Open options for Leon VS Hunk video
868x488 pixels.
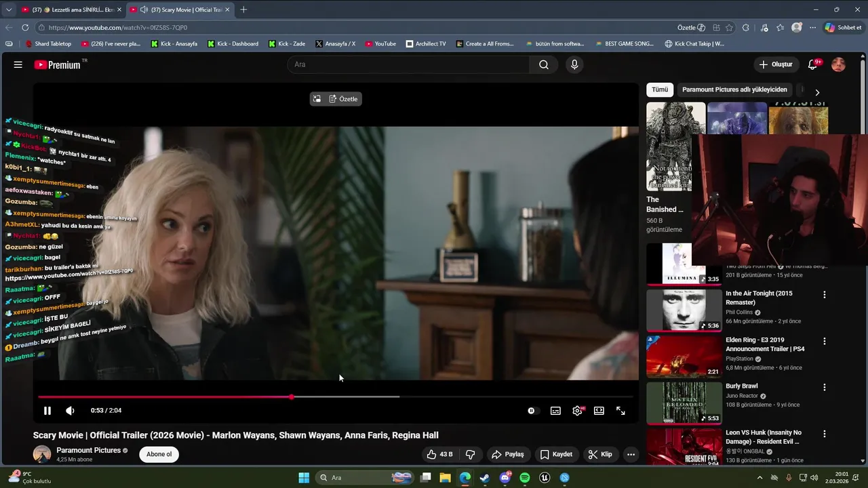tap(825, 434)
